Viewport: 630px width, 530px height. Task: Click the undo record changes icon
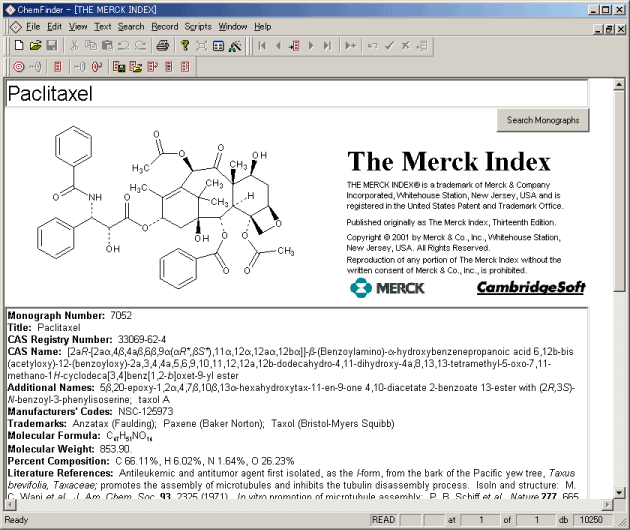click(x=372, y=45)
